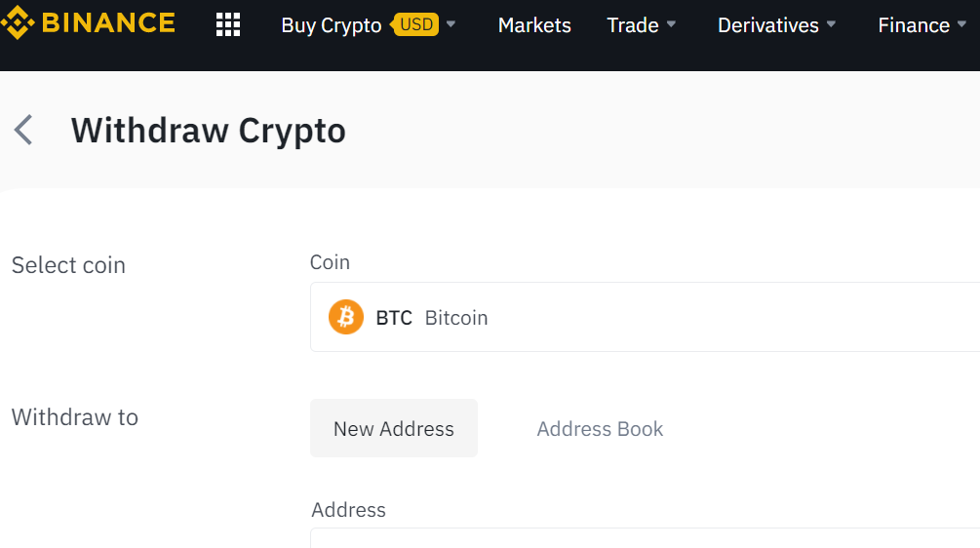Open the BTC Bitcoin coin selector
980x548 pixels.
coord(645,317)
